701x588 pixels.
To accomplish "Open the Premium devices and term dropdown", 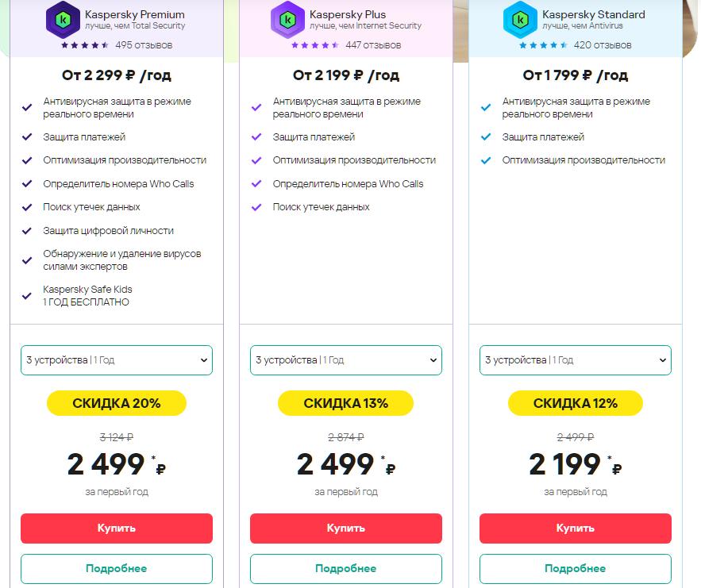I will (x=117, y=360).
